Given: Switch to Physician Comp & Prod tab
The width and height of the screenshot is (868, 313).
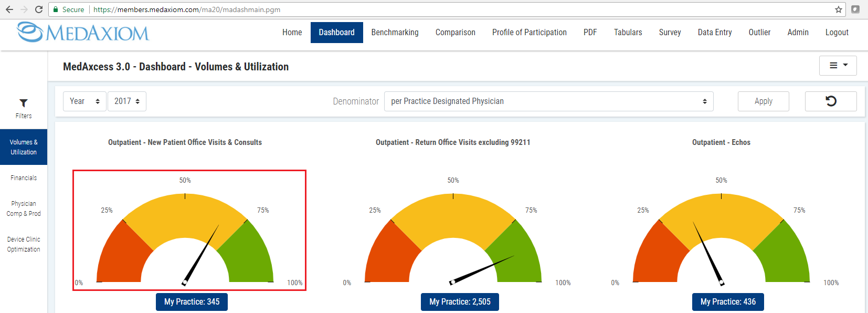Looking at the screenshot, I should pyautogui.click(x=24, y=208).
